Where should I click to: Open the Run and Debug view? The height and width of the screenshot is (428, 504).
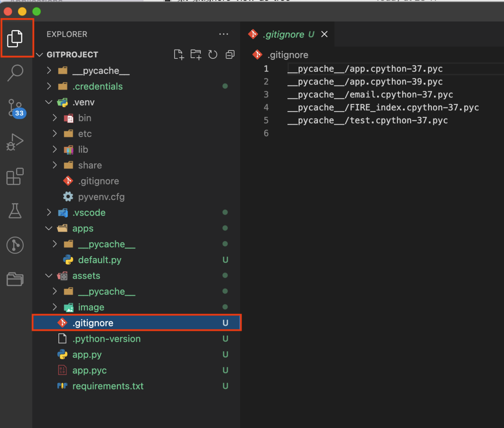click(x=15, y=142)
